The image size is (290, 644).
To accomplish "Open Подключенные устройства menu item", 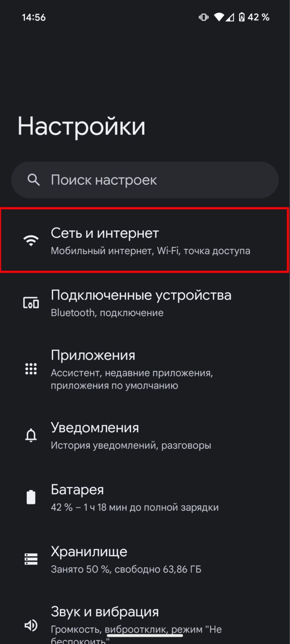I will click(x=145, y=303).
